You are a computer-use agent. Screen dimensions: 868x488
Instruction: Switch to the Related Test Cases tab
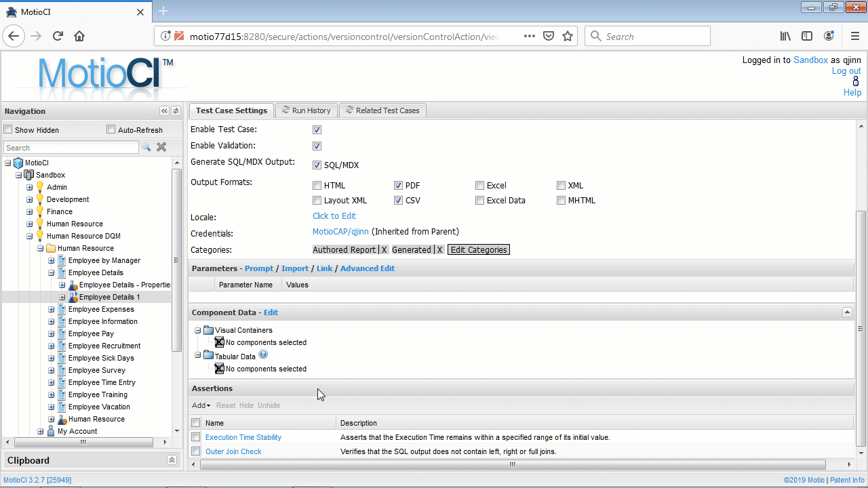click(x=382, y=110)
